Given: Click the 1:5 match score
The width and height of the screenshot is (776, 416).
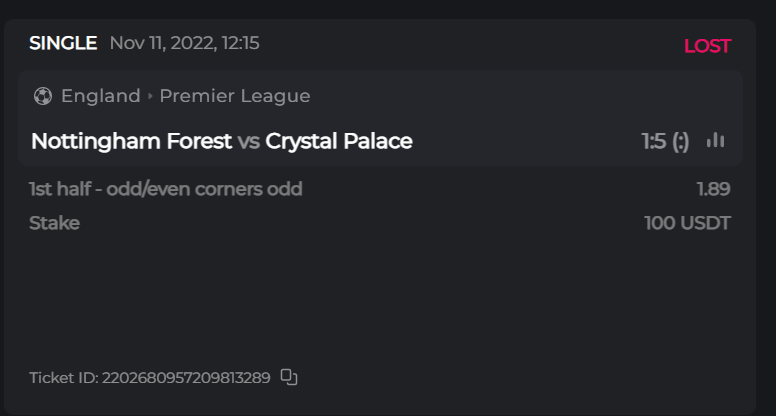Looking at the screenshot, I should pyautogui.click(x=654, y=141).
